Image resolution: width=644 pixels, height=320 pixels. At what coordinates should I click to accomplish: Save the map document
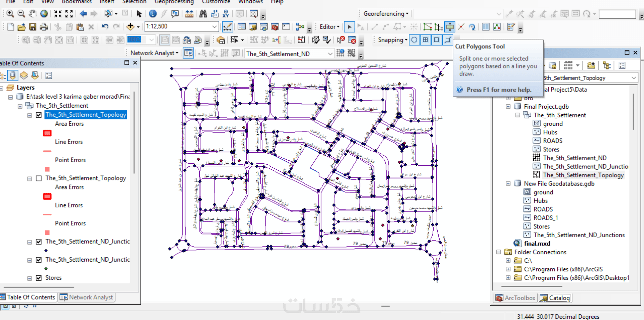tap(33, 27)
